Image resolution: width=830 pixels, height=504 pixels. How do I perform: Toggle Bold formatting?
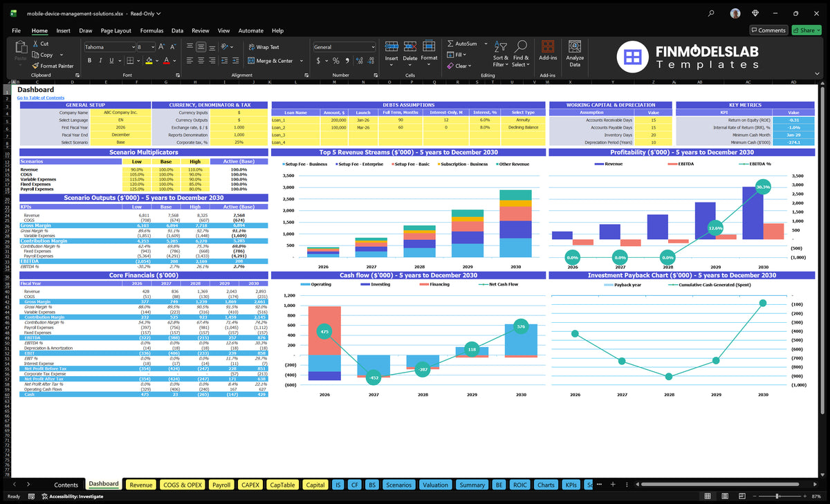pyautogui.click(x=88, y=61)
